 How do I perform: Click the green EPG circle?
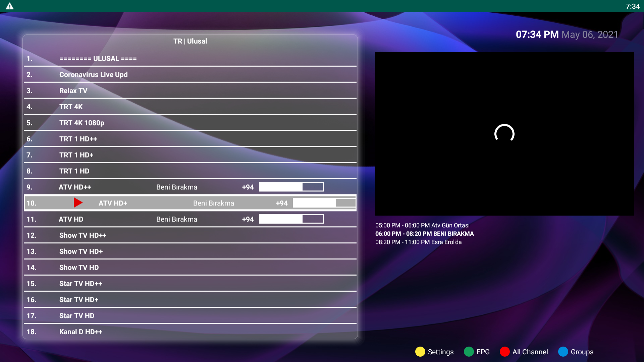469,352
